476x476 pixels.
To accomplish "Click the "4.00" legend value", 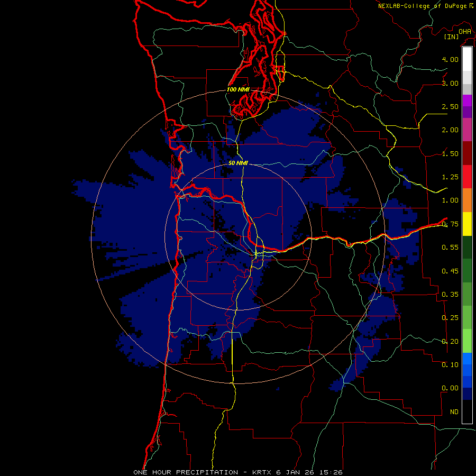I will [450, 59].
